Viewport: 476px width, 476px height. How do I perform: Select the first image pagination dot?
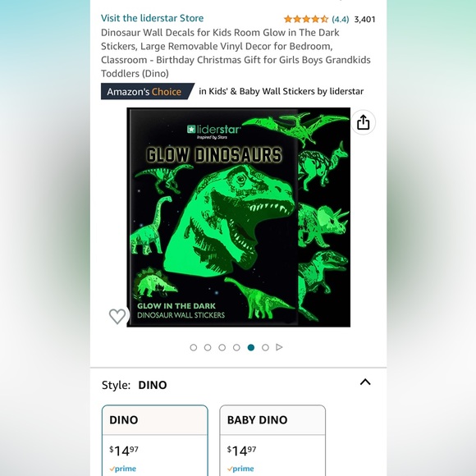point(194,347)
